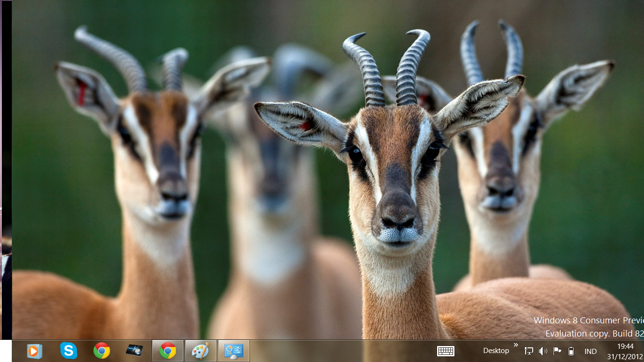Viewport: 644px width, 362px height.
Task: Open Action Center via the flag icon
Action: (x=557, y=351)
